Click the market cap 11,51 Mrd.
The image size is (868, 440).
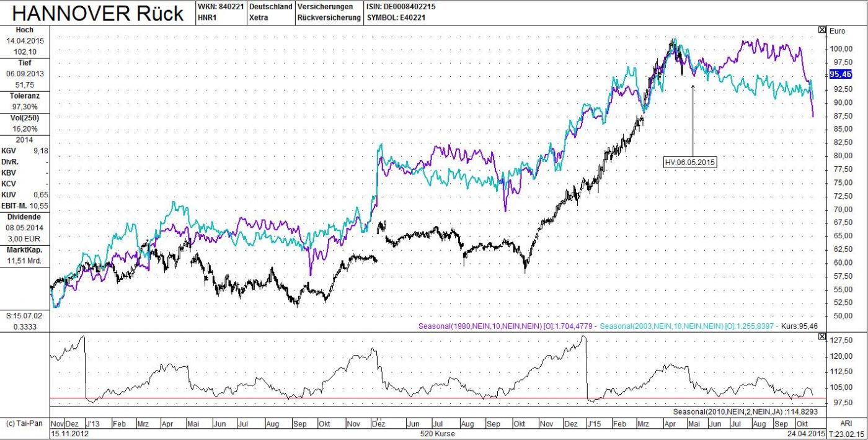click(25, 261)
